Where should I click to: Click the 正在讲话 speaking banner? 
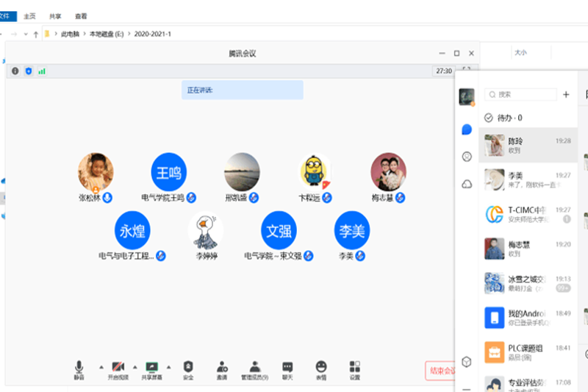[243, 90]
